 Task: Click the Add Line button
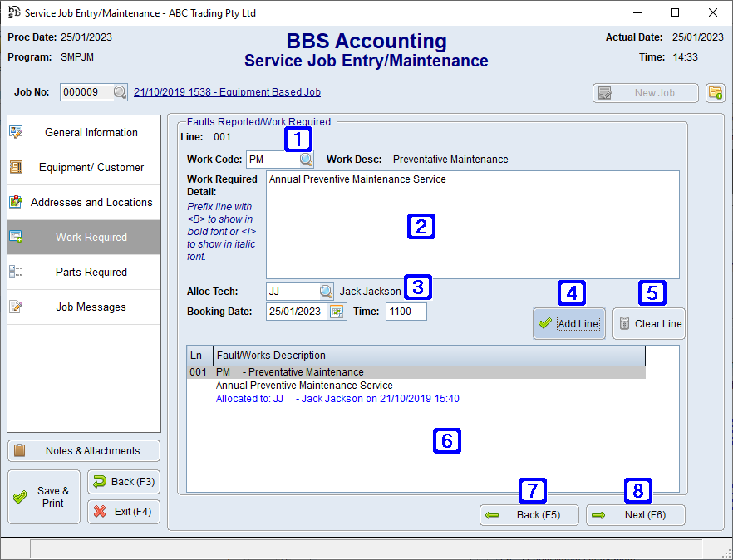click(x=568, y=324)
